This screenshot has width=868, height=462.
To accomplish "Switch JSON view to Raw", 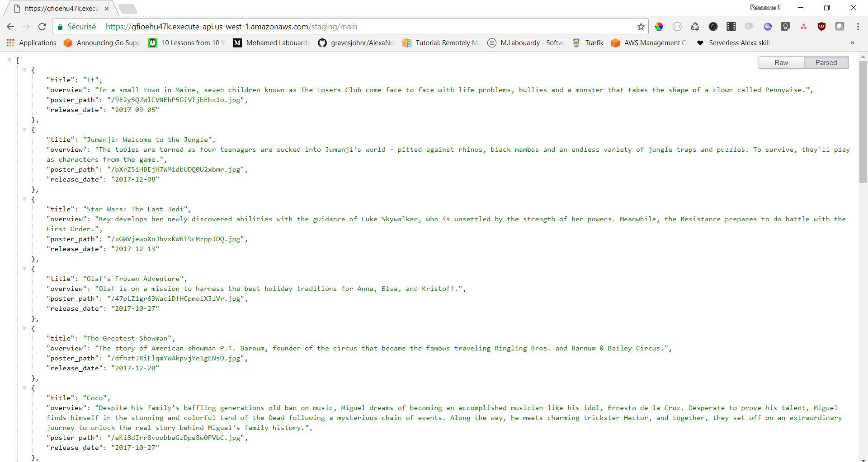I will click(x=781, y=63).
